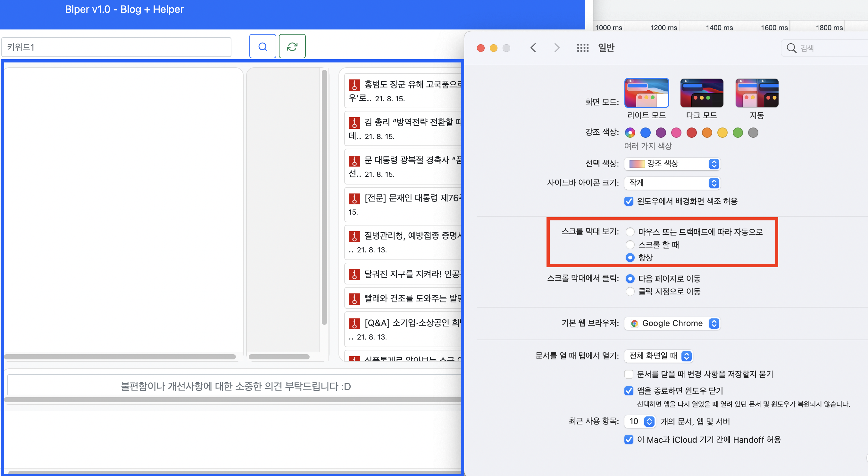Select the Dark mode thumbnail
Image resolution: width=868 pixels, height=476 pixels.
coord(701,93)
